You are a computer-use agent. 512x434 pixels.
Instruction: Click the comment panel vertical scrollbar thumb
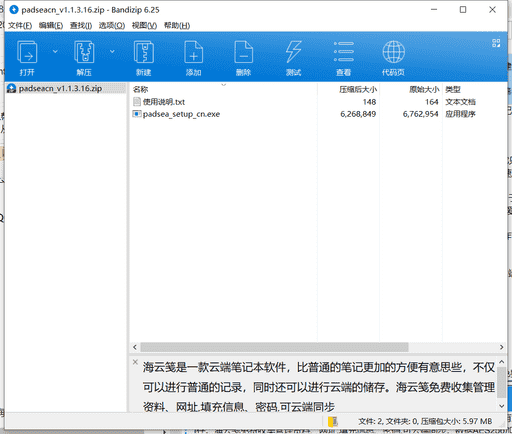point(501,383)
